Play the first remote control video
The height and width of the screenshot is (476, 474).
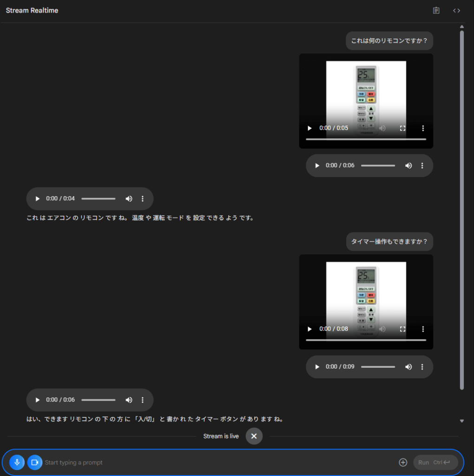click(x=310, y=128)
